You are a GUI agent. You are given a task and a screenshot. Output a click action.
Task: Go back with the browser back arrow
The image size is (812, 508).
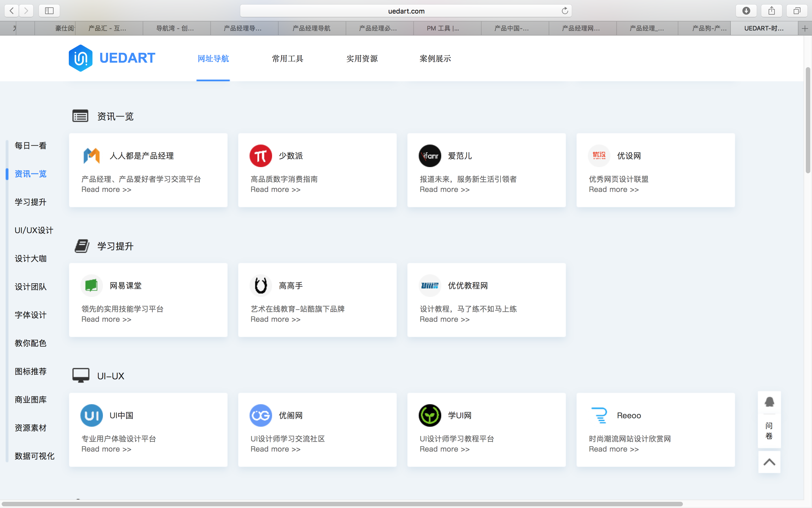coord(12,11)
